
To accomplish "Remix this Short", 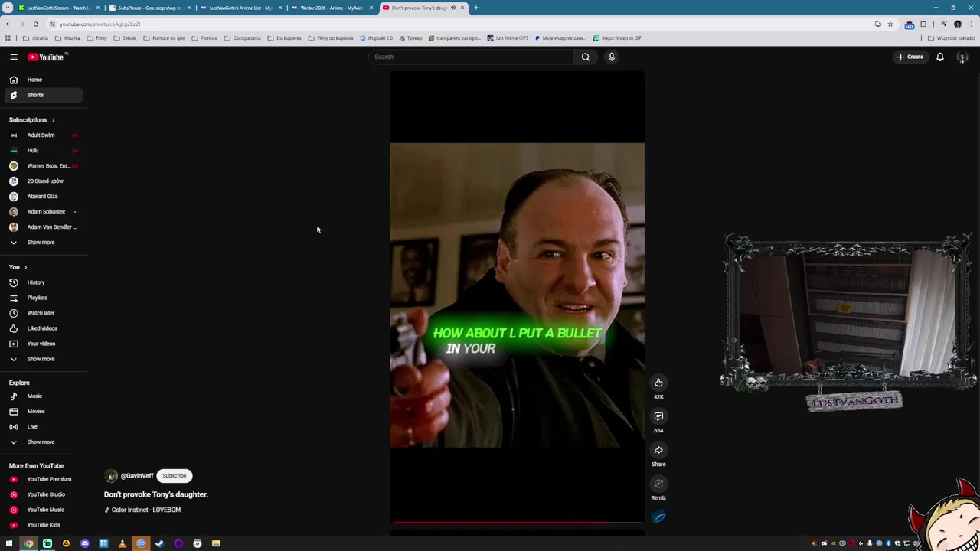I will click(658, 484).
